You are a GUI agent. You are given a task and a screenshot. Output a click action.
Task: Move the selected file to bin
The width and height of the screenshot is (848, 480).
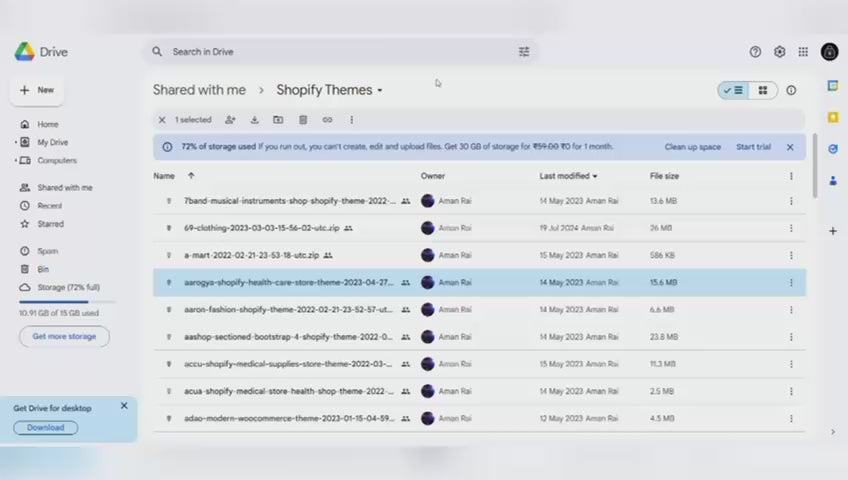pos(303,120)
